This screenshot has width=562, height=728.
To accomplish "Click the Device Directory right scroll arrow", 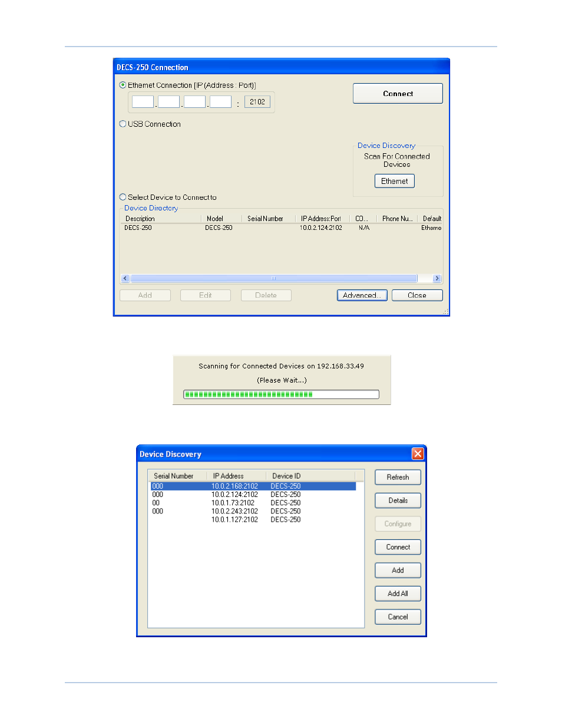I will click(437, 278).
